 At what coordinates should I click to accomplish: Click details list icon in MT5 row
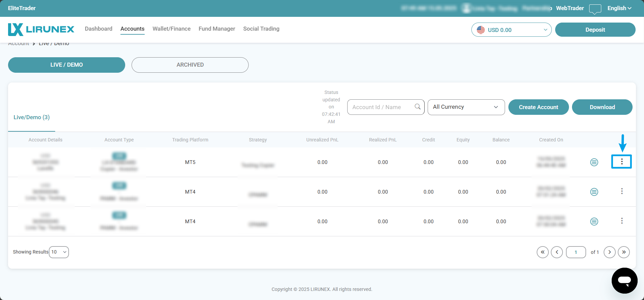pos(594,162)
